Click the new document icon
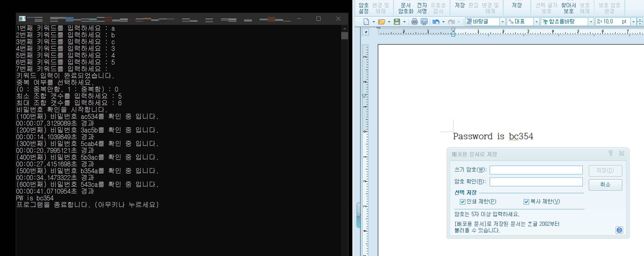644x256 pixels. click(366, 22)
